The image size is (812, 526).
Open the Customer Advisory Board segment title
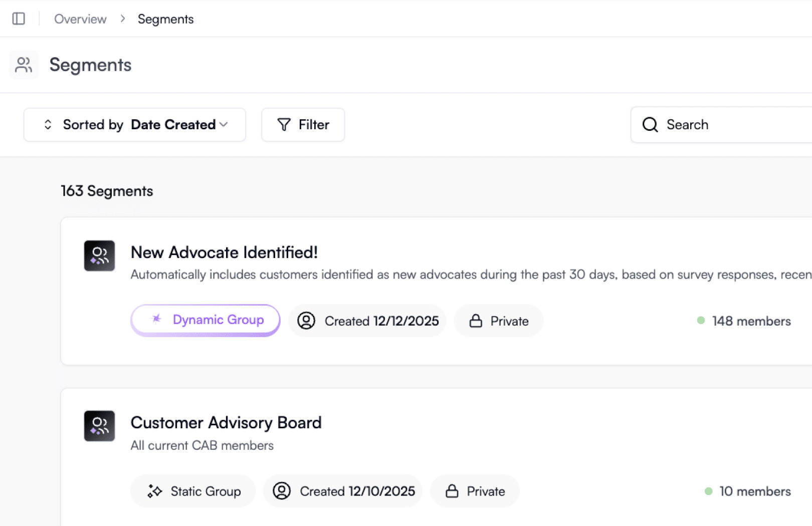pyautogui.click(x=226, y=423)
